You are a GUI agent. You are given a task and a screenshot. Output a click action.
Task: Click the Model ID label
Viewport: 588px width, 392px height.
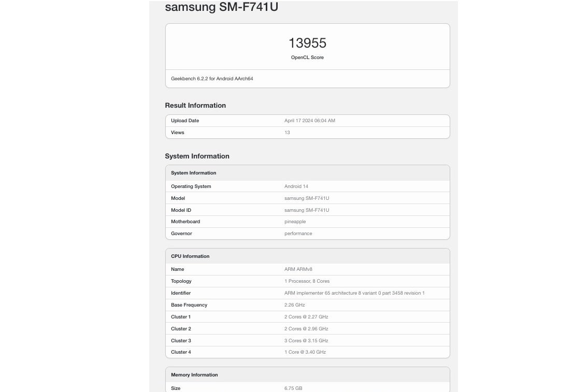[181, 210]
